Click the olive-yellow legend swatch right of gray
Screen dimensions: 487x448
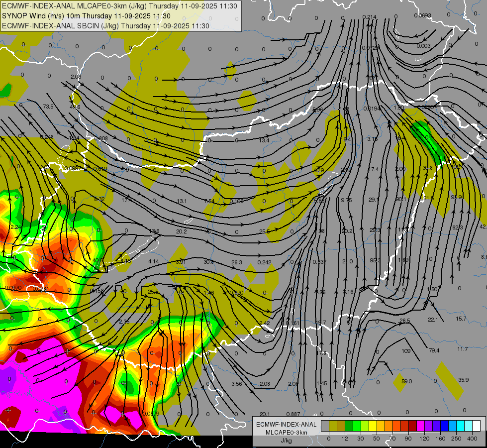(333, 426)
